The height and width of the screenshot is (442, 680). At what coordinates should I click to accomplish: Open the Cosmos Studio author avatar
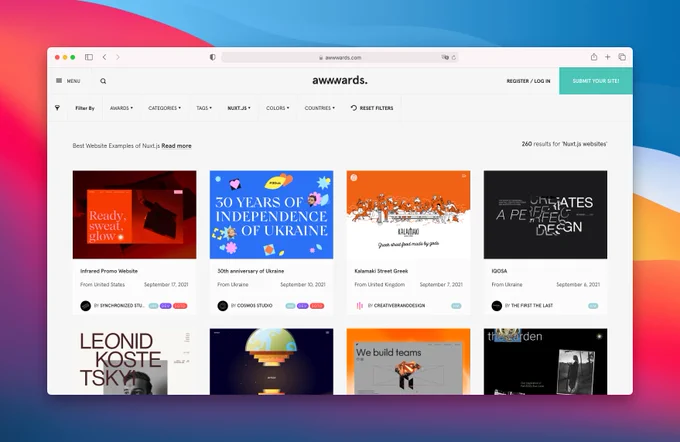[x=222, y=306]
